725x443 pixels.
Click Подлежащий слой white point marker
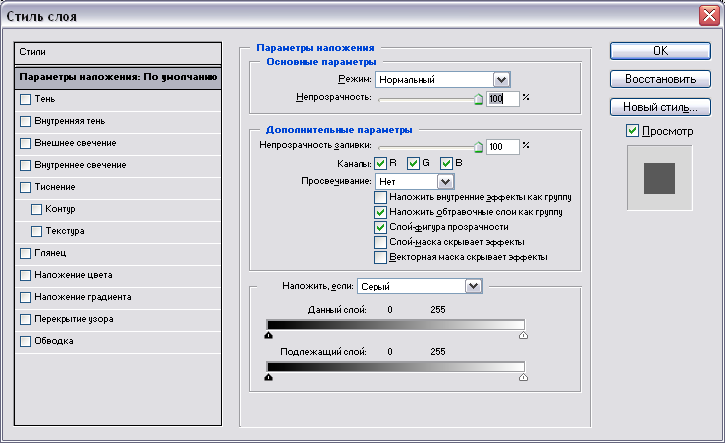(x=523, y=377)
